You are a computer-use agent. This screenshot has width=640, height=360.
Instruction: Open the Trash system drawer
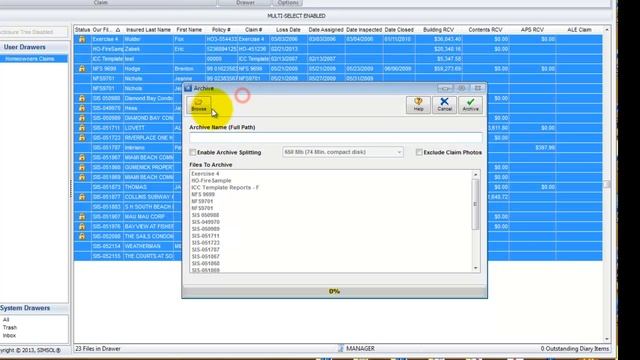pos(10,327)
